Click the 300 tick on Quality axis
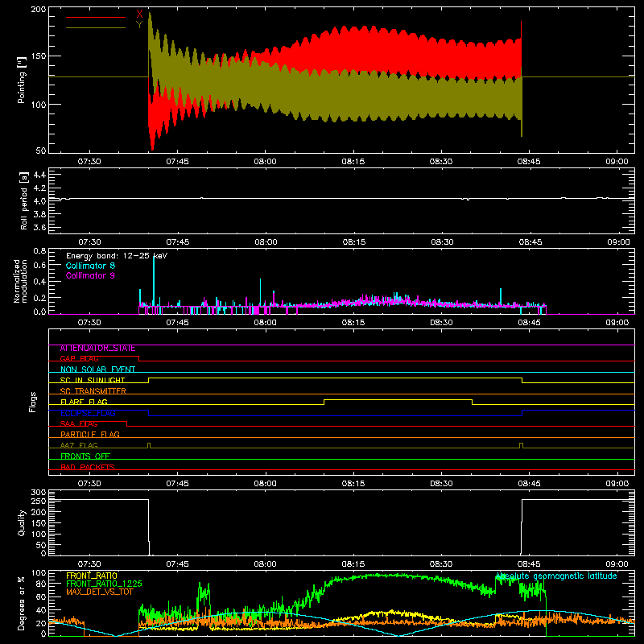Viewport: 644px width, 644px height. [x=39, y=493]
